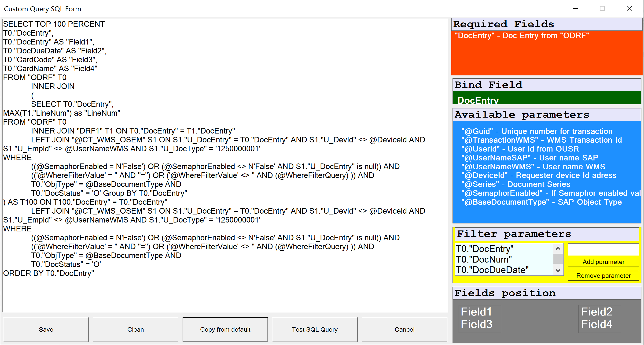Click the Add parameter button
The width and height of the screenshot is (644, 345).
(x=603, y=262)
